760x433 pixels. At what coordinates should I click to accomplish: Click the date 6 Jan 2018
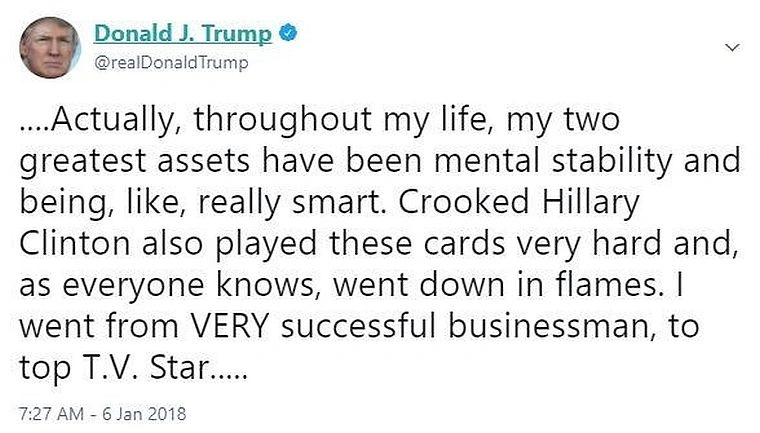pyautogui.click(x=143, y=411)
